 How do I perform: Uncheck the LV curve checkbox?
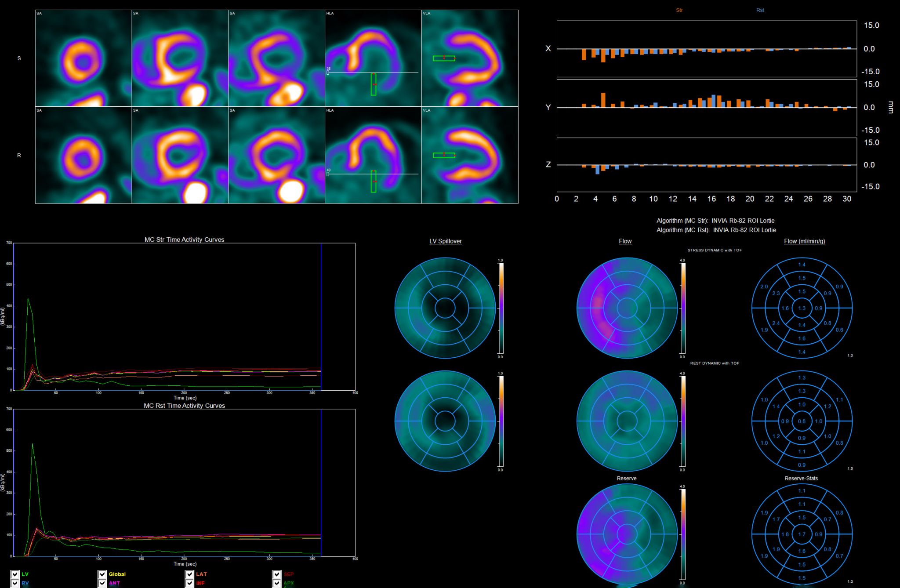click(15, 574)
